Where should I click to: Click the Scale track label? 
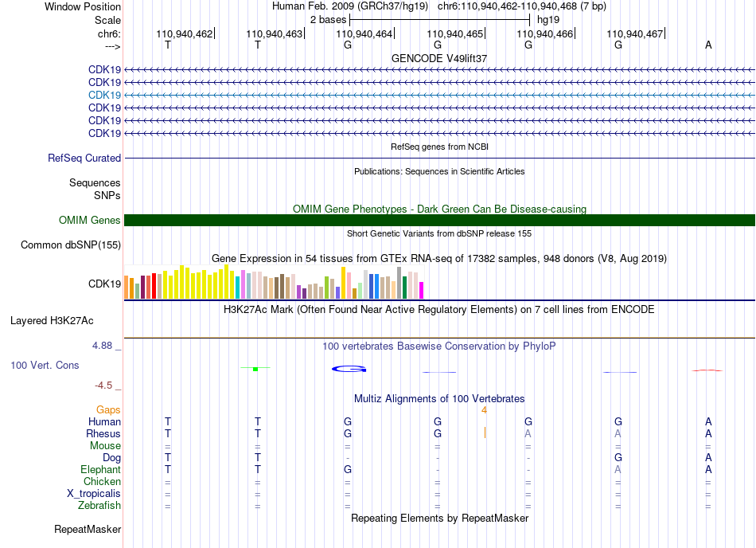107,20
